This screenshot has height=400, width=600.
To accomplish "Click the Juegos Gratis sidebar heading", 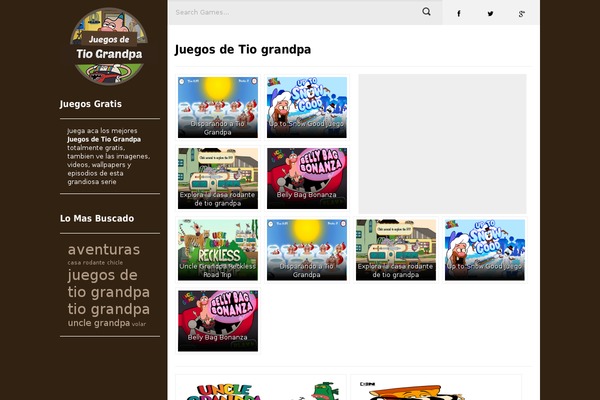I will point(91,104).
